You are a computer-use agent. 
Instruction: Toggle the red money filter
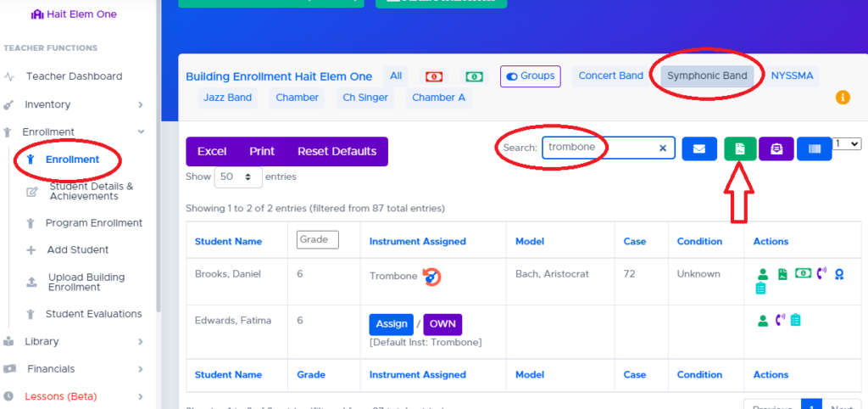coord(434,76)
